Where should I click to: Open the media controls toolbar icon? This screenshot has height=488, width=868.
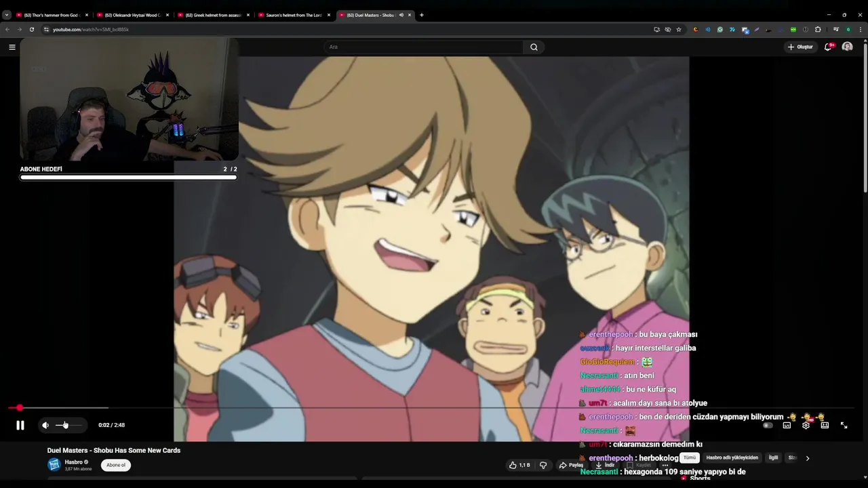835,29
